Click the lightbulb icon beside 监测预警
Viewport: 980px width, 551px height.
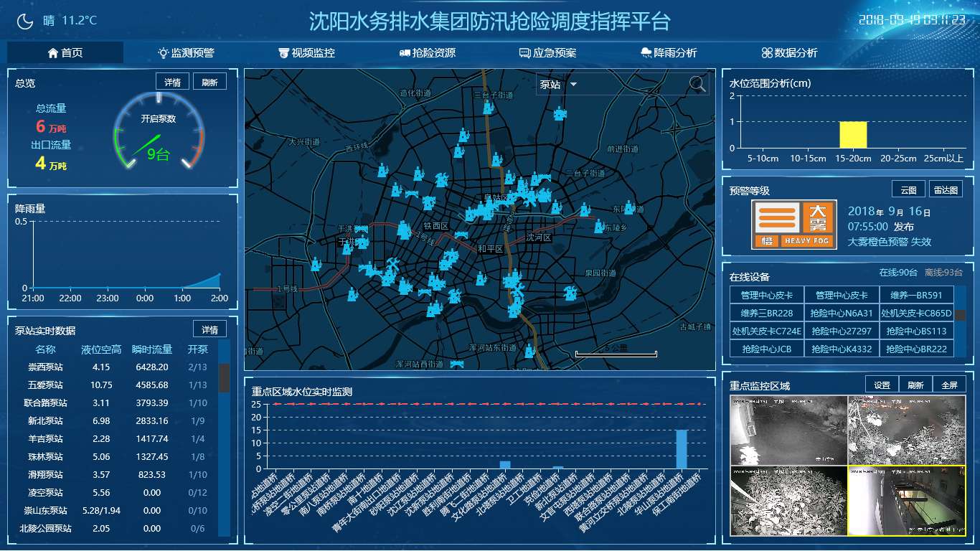[163, 52]
